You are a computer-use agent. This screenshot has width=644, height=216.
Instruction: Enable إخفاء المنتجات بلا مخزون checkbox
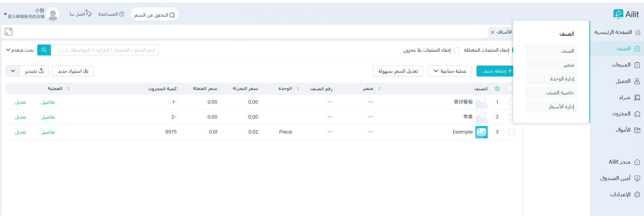(456, 50)
